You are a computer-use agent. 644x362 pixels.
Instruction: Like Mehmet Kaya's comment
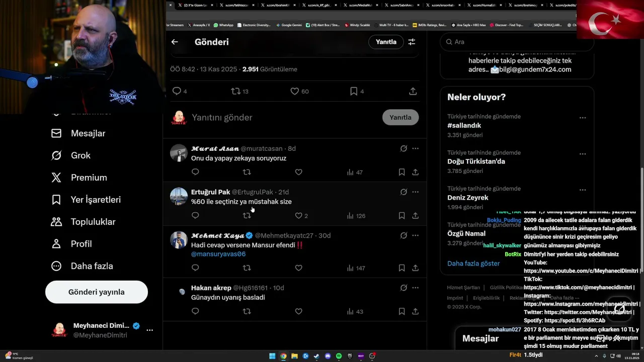click(298, 268)
